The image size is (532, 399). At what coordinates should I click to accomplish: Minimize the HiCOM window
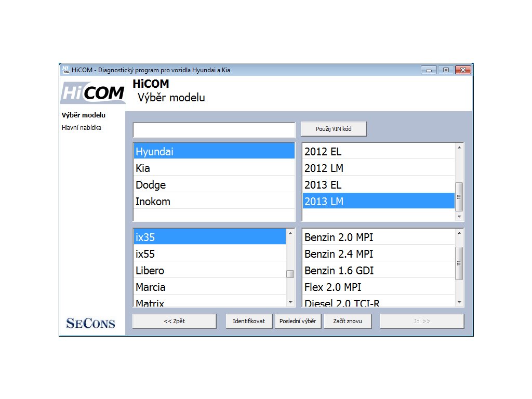pyautogui.click(x=429, y=70)
